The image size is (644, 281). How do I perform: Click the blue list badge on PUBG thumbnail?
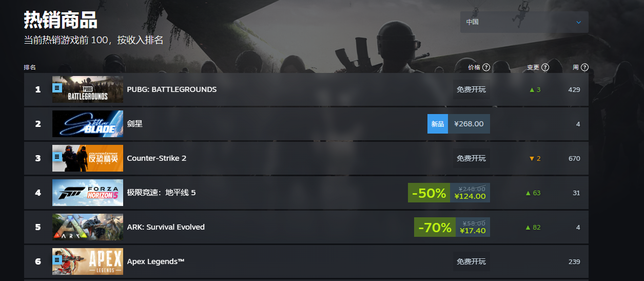click(57, 87)
